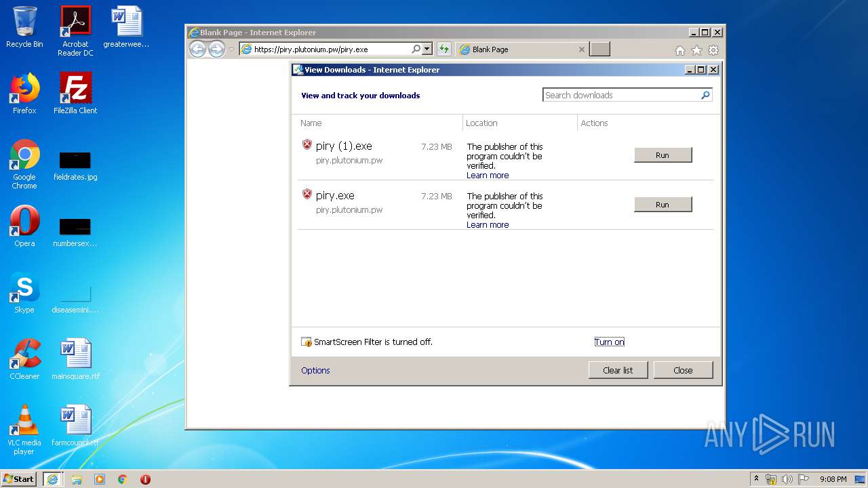This screenshot has width=868, height=488.
Task: Open the Skype desktop shortcut
Action: (24, 293)
